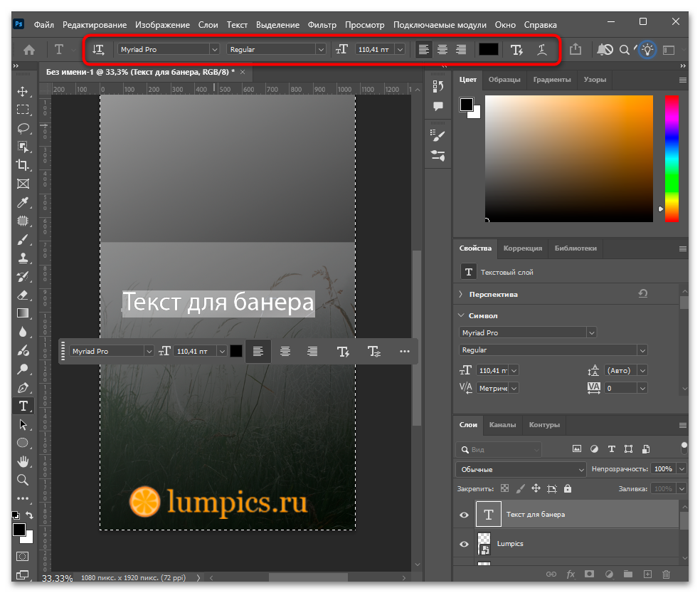The height and width of the screenshot is (593, 700).
Task: Click text color swatch in options bar
Action: [489, 49]
